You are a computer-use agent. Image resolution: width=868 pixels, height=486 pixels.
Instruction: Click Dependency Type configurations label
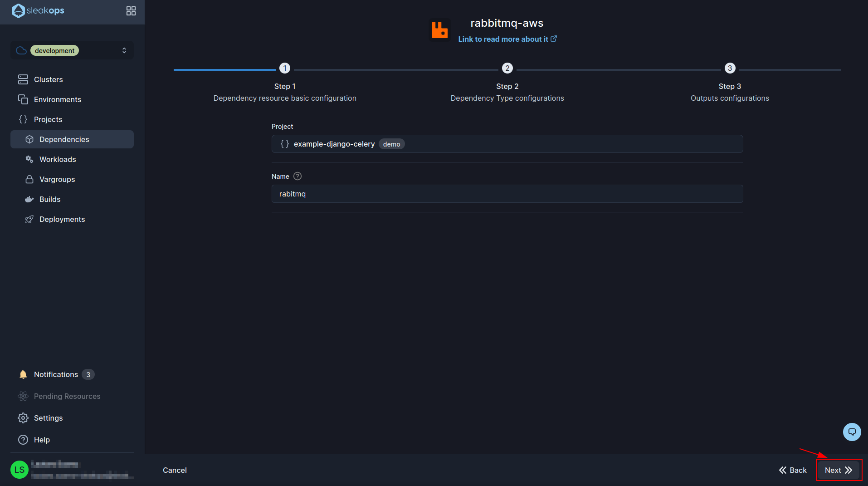(x=507, y=98)
